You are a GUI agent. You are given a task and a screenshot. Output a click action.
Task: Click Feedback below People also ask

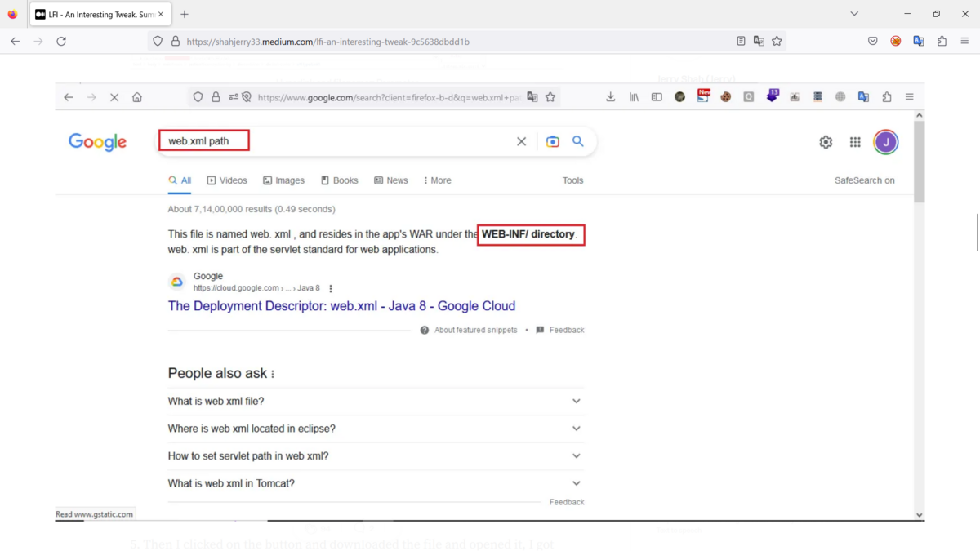tap(567, 502)
